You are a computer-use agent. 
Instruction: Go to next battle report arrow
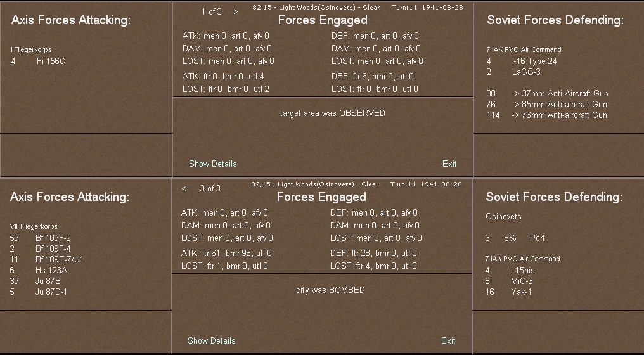[x=236, y=11]
